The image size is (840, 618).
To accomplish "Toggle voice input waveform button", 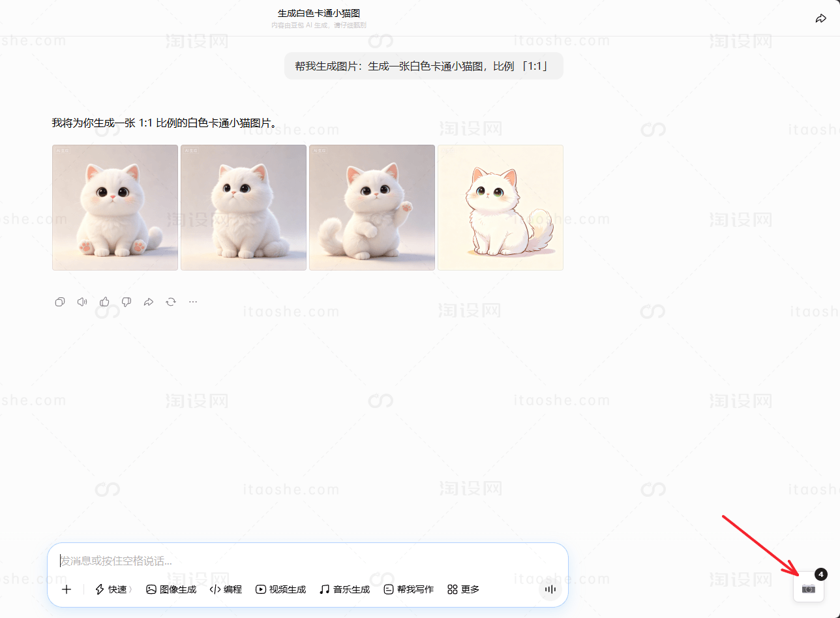I will pyautogui.click(x=550, y=589).
